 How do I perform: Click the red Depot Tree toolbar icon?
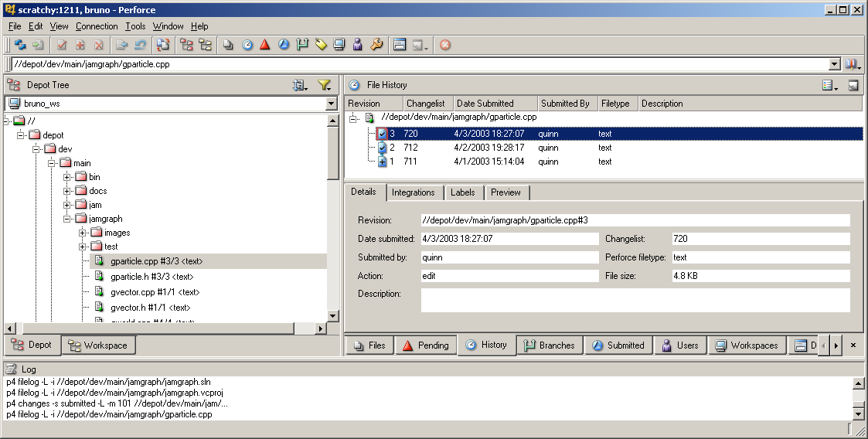click(186, 45)
